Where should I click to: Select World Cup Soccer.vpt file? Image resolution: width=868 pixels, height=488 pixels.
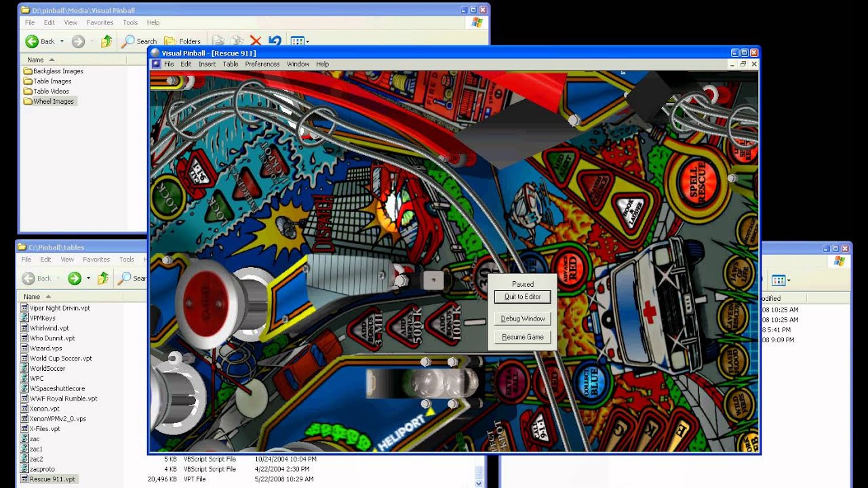click(56, 359)
